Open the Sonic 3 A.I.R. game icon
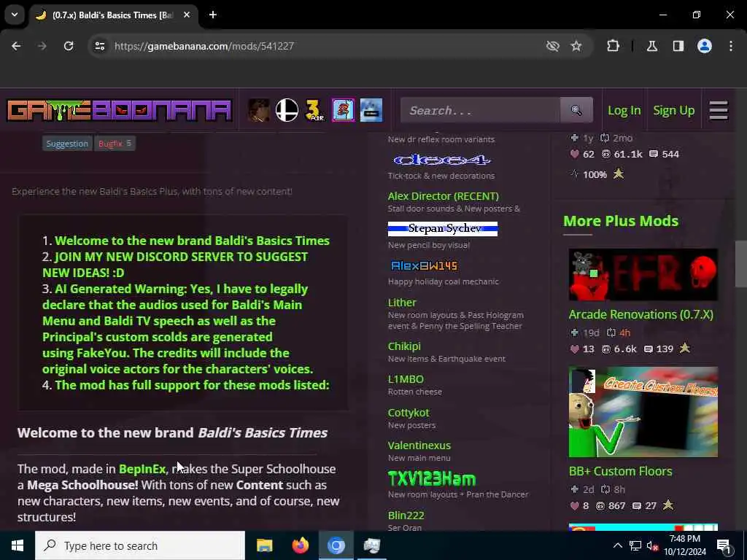 click(314, 111)
